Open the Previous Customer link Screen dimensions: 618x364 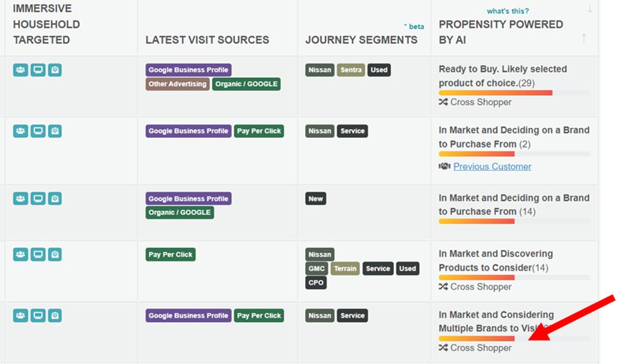492,166
